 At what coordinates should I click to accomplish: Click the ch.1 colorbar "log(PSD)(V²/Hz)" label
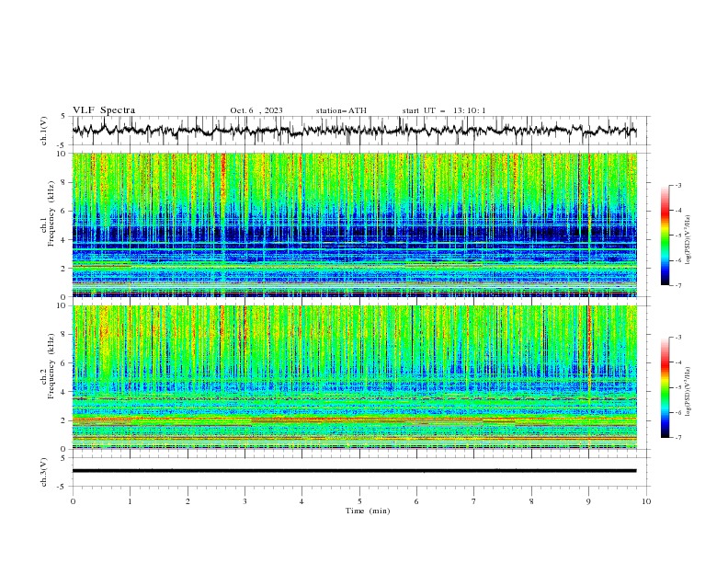(x=688, y=240)
